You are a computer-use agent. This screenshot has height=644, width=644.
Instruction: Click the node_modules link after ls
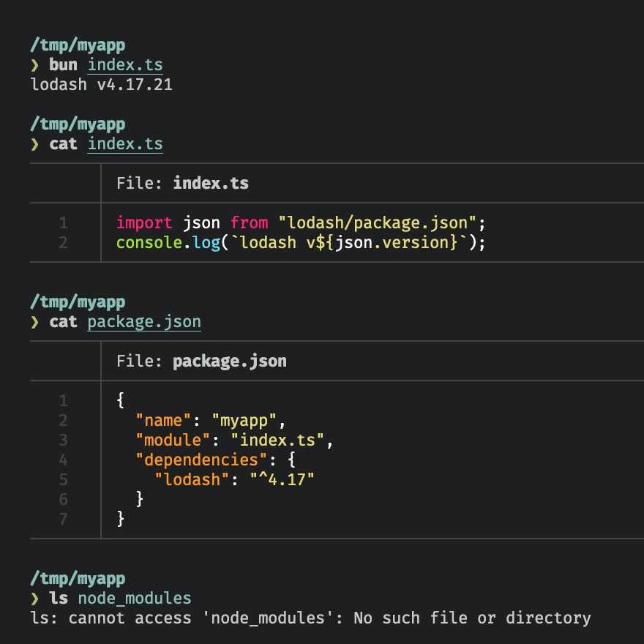[x=135, y=598]
